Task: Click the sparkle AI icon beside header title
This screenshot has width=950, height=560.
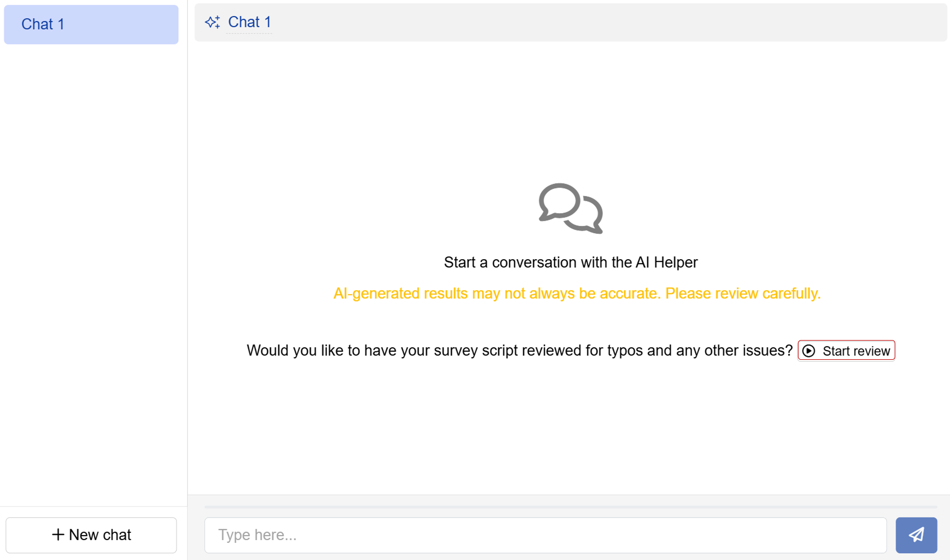Action: [x=212, y=22]
